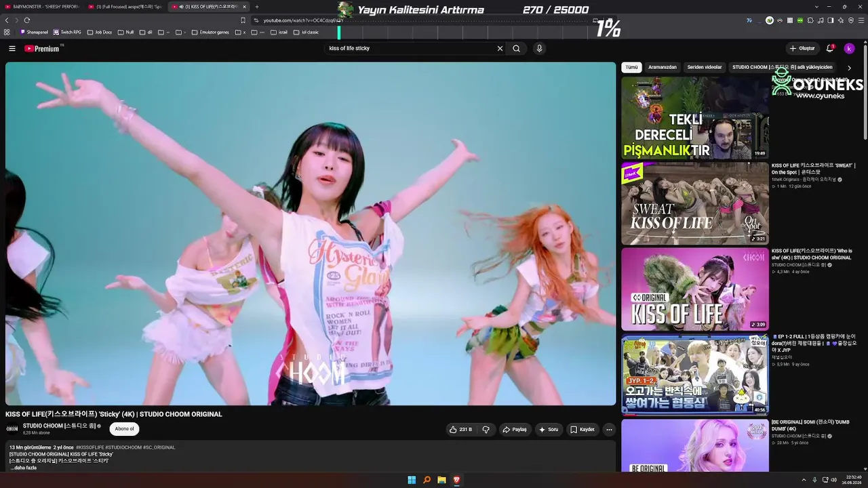Open the Shanapanel bookmark
Image resolution: width=868 pixels, height=488 pixels.
(35, 32)
